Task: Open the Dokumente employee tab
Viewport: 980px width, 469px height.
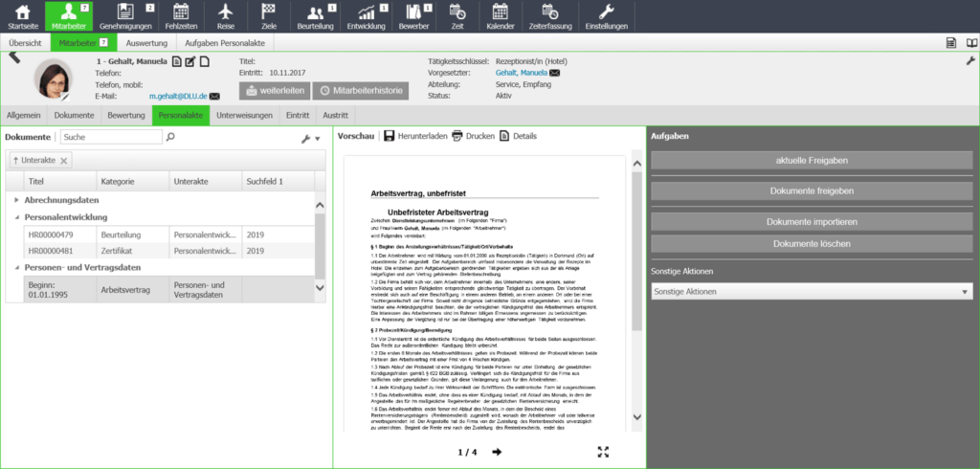Action: coord(74,115)
